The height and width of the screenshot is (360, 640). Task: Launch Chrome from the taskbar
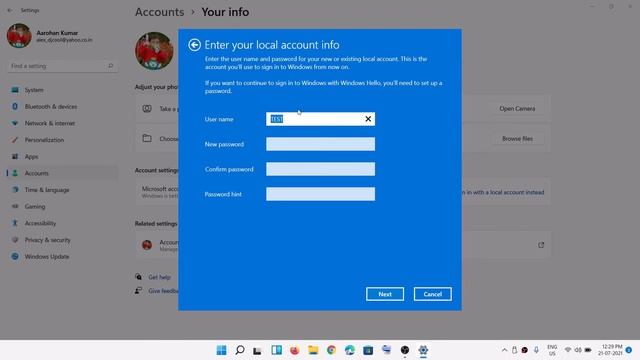[x=331, y=350]
